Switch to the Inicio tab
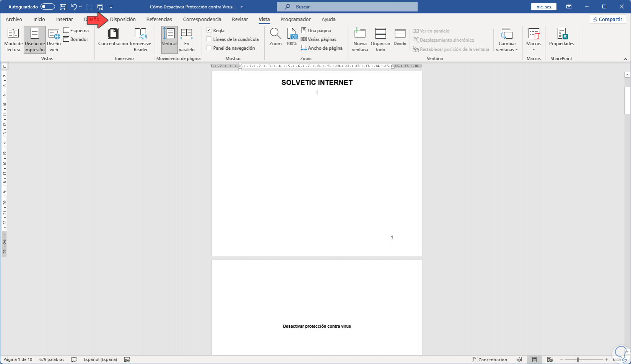 point(39,19)
